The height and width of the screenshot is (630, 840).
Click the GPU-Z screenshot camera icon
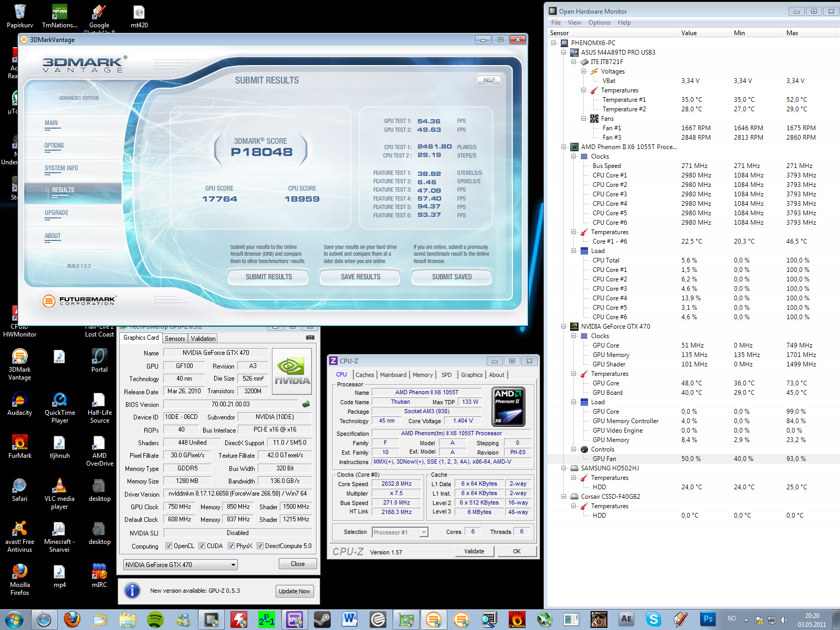coord(310,338)
